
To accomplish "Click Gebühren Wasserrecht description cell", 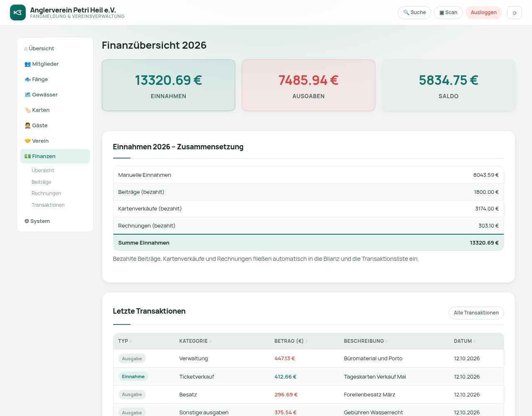I will (373, 413).
